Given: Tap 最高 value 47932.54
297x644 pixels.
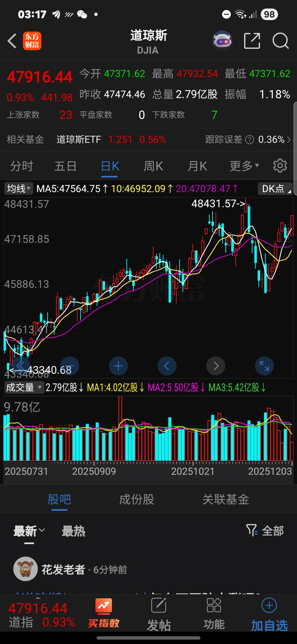Looking at the screenshot, I should tap(197, 74).
